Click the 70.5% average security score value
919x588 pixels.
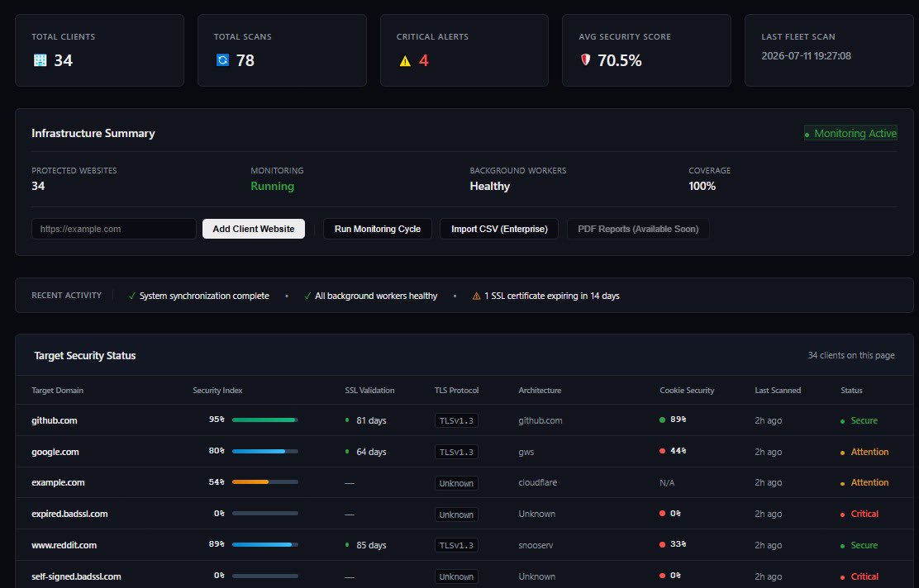(620, 60)
